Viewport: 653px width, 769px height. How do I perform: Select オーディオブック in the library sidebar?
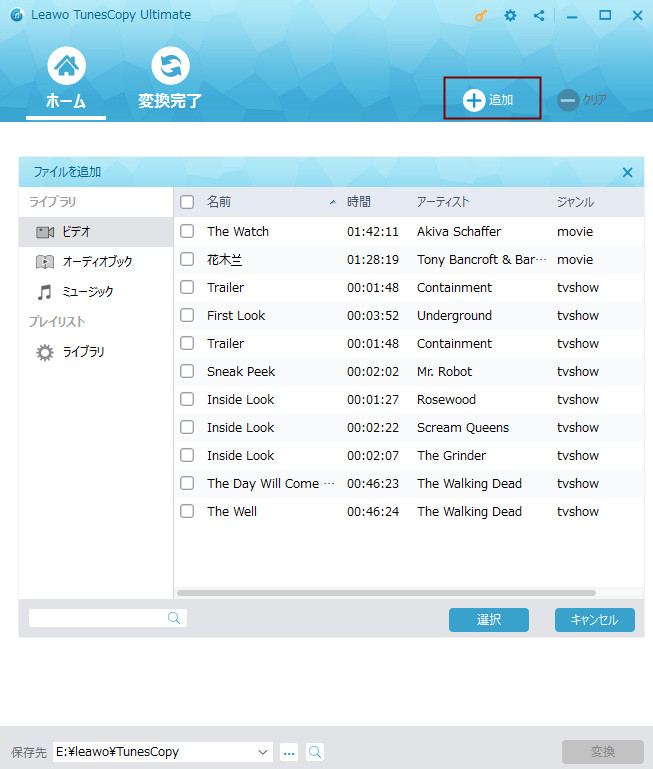[96, 262]
